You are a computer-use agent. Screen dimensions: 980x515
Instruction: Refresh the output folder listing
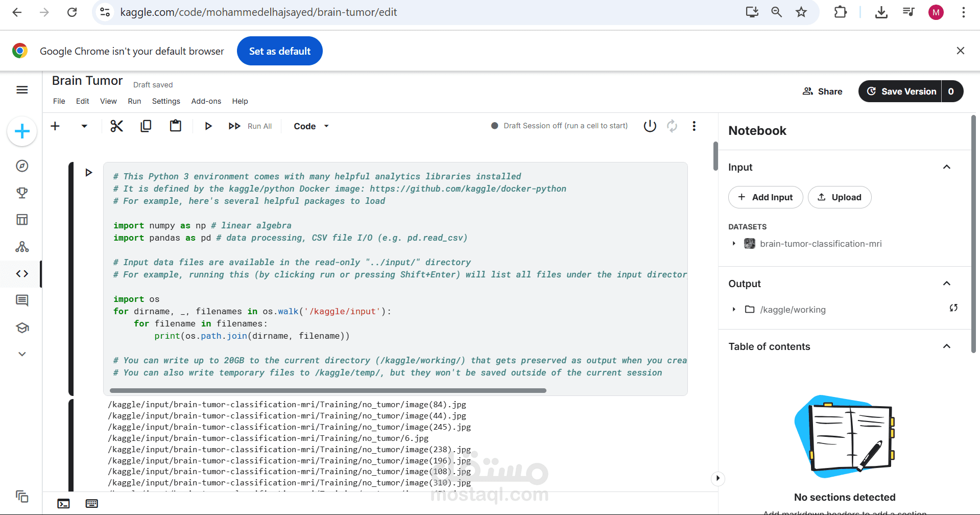[x=953, y=308]
